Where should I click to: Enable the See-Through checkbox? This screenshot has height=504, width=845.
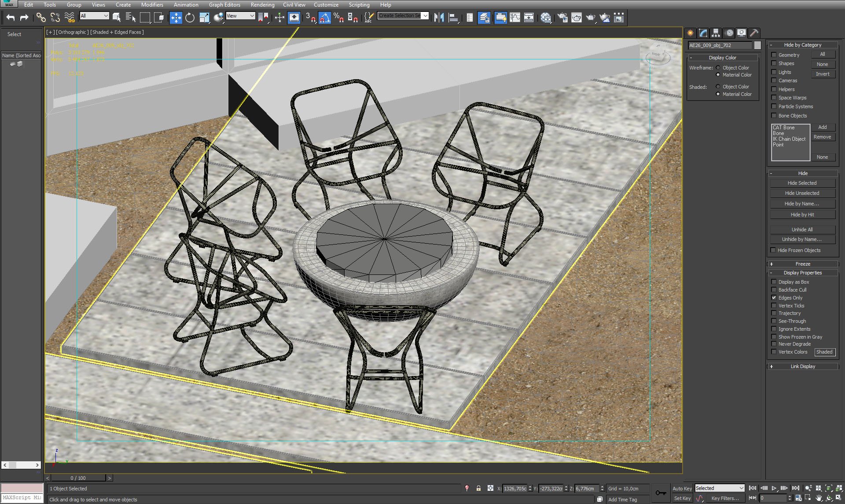click(x=774, y=321)
